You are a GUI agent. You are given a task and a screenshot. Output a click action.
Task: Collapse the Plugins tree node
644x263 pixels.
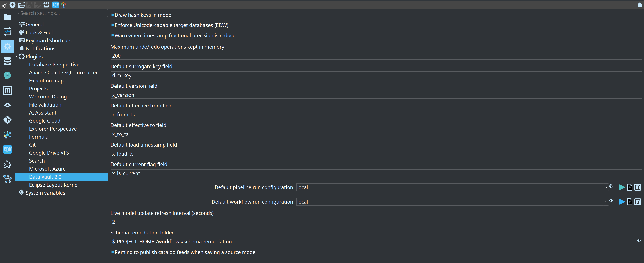16,57
